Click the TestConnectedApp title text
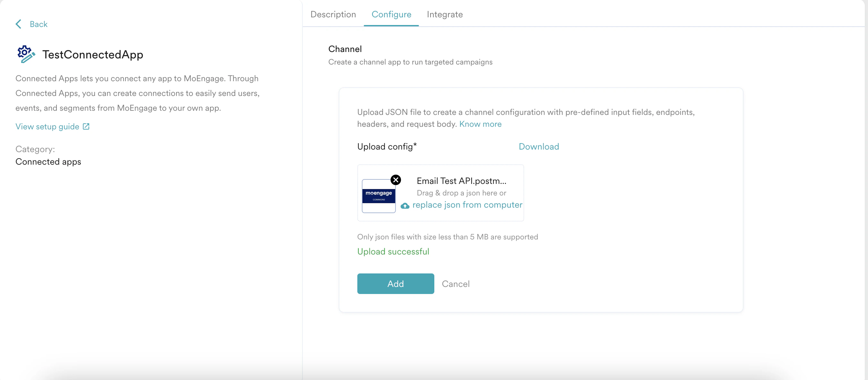 pos(93,54)
